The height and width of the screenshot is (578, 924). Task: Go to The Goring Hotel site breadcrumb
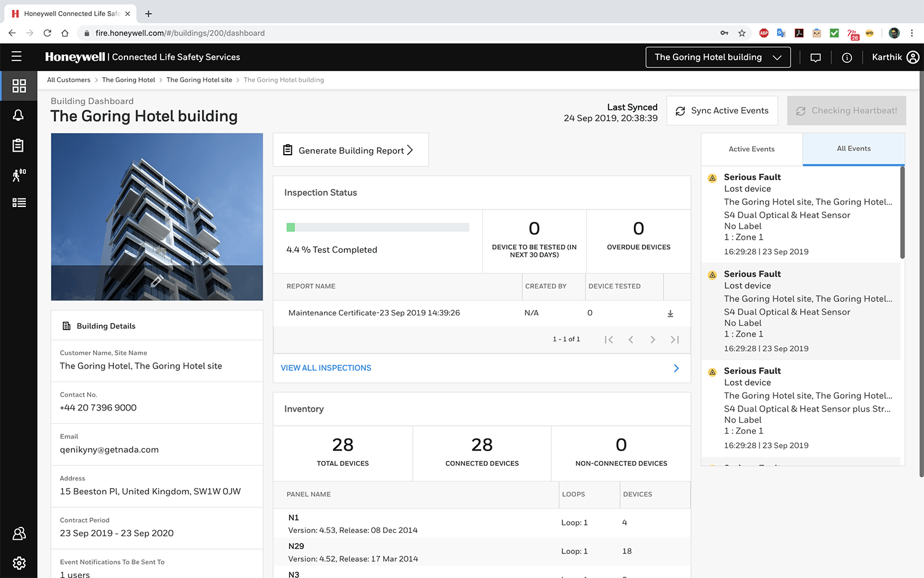click(x=200, y=80)
